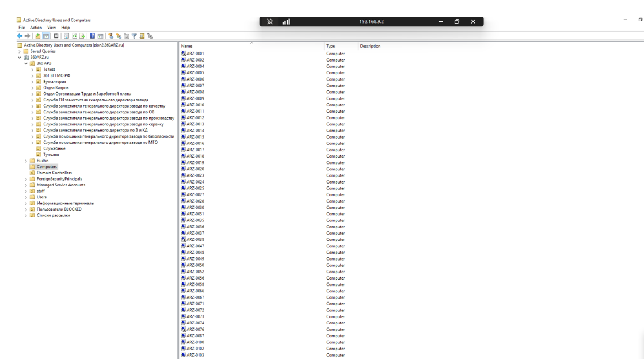Open Help via the blue question-mark icon
This screenshot has width=644, height=359.
tap(92, 36)
